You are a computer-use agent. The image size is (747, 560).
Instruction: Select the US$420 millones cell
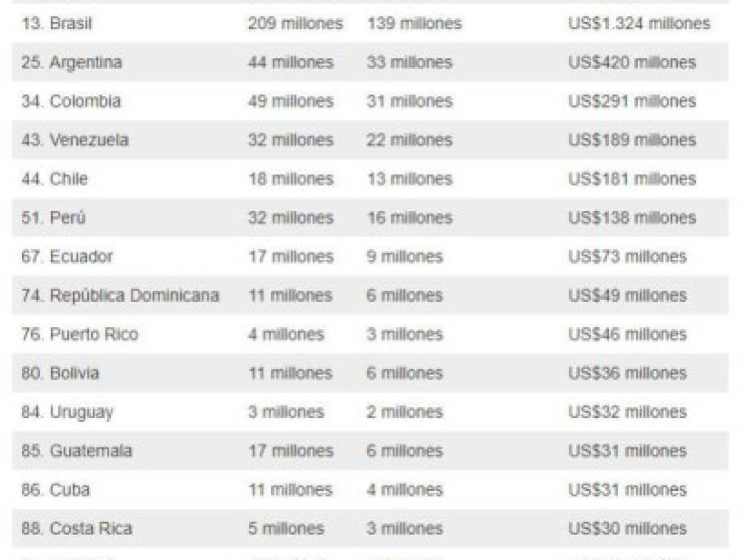pos(632,63)
